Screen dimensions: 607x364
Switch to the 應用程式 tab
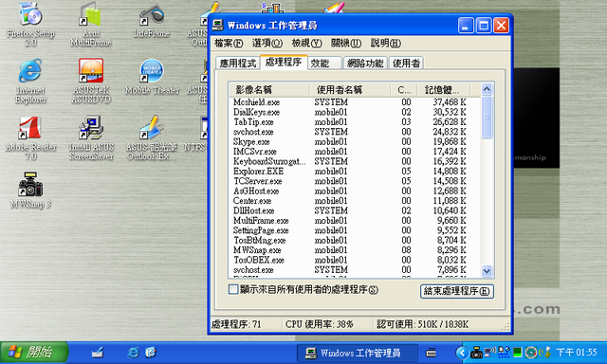238,64
